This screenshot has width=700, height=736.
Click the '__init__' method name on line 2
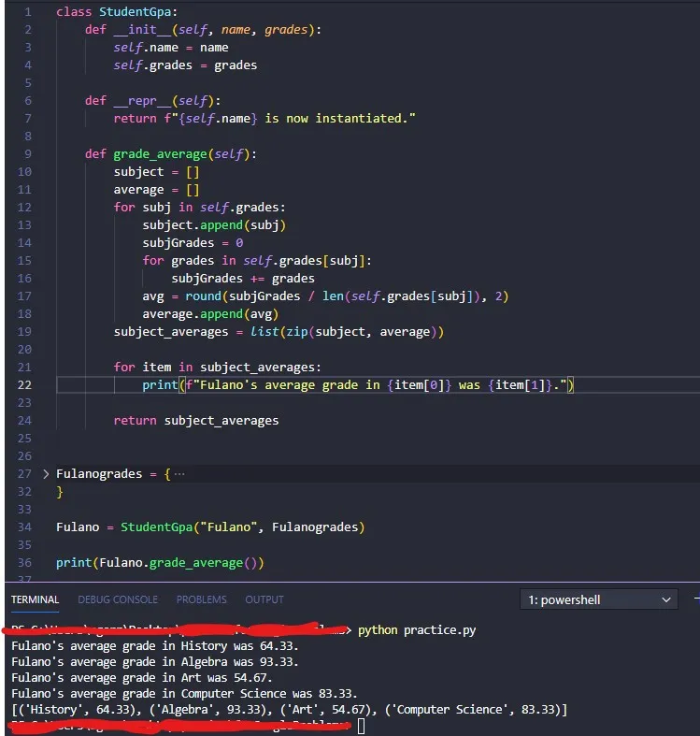(142, 30)
